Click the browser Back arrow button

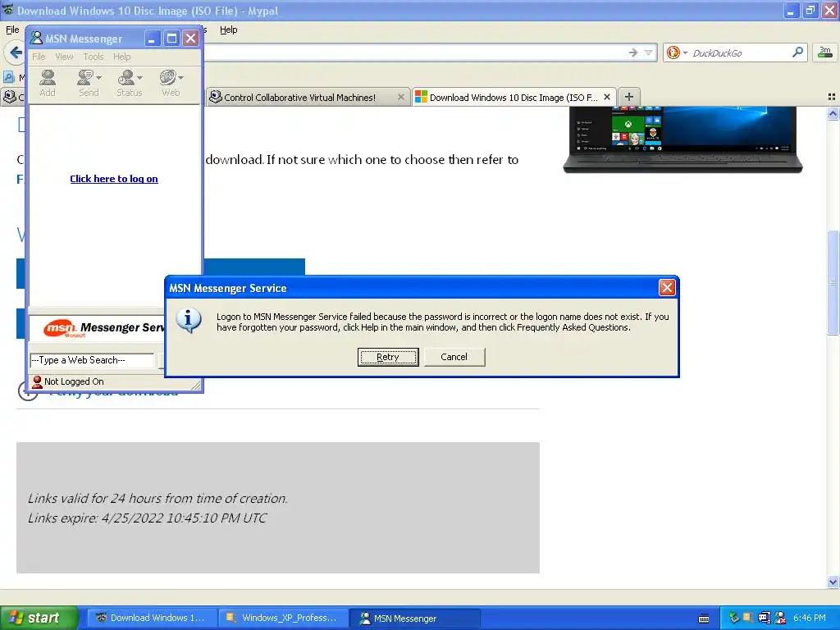point(16,52)
